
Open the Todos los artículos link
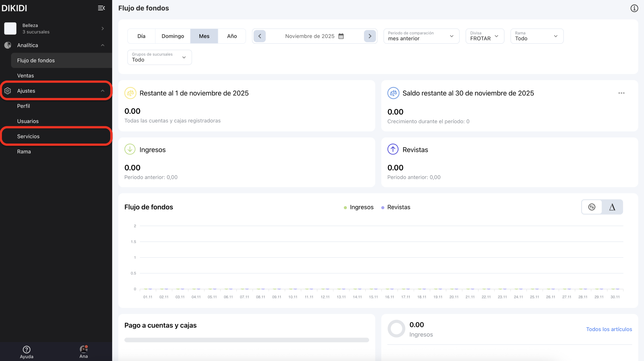pyautogui.click(x=609, y=329)
